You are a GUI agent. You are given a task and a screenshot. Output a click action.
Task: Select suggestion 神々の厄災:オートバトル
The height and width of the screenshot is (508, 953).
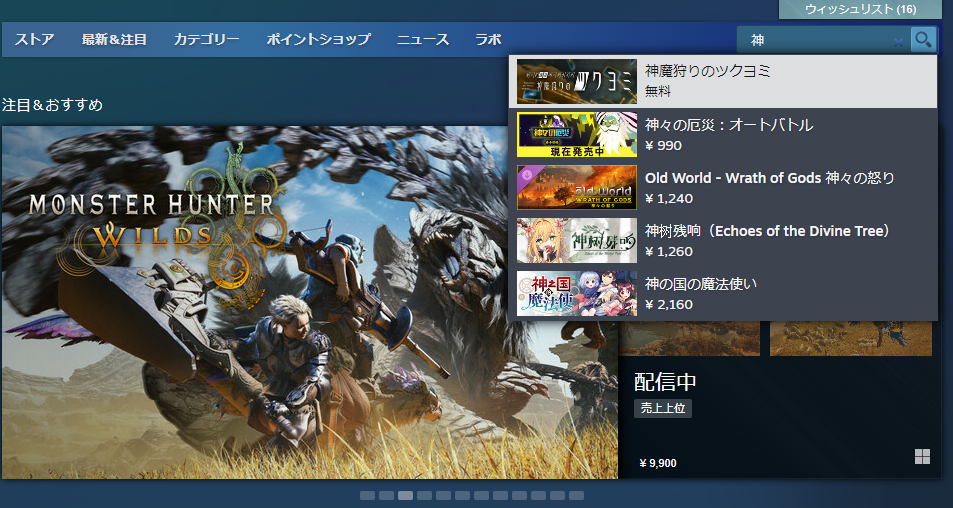723,134
